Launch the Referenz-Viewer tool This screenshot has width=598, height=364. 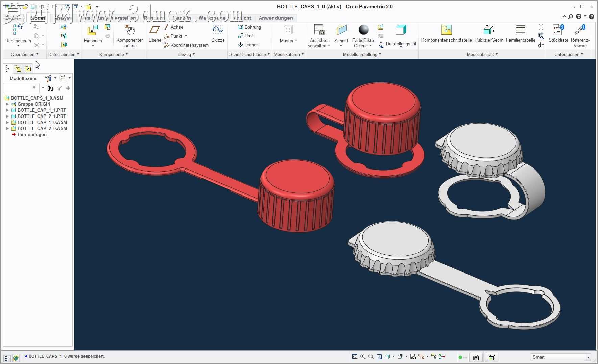point(580,30)
